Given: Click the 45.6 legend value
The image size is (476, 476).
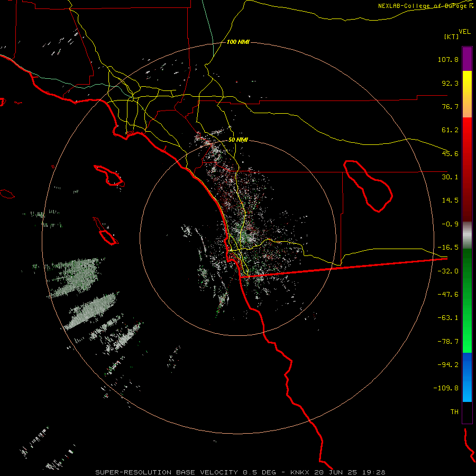Looking at the screenshot, I should (450, 153).
